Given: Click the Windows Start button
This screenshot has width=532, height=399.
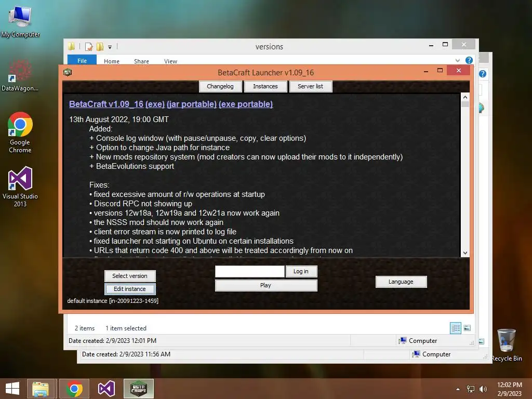Looking at the screenshot, I should click(12, 389).
